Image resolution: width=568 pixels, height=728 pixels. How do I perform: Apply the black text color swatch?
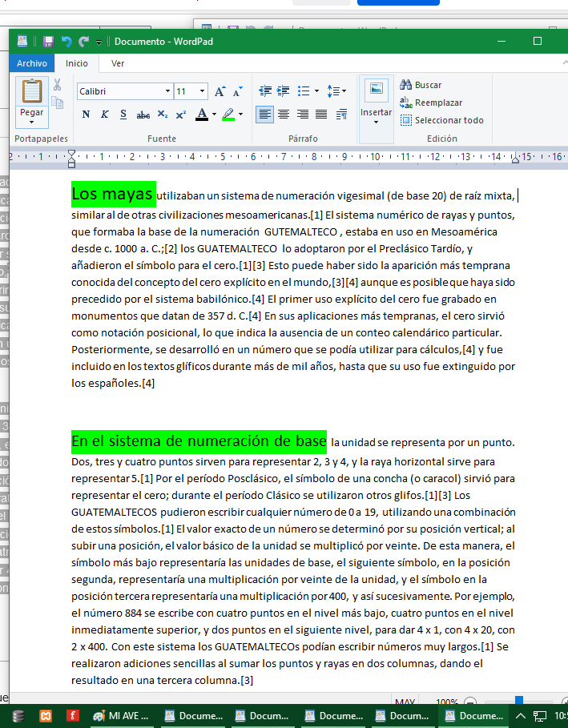202,115
